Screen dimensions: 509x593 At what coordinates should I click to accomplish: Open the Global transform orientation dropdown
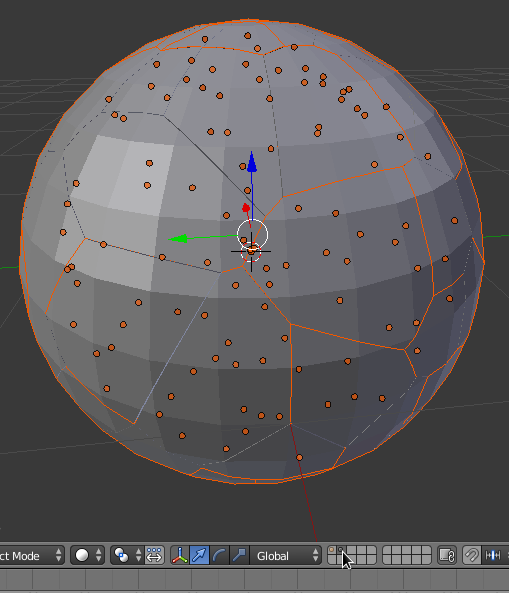[x=286, y=556]
